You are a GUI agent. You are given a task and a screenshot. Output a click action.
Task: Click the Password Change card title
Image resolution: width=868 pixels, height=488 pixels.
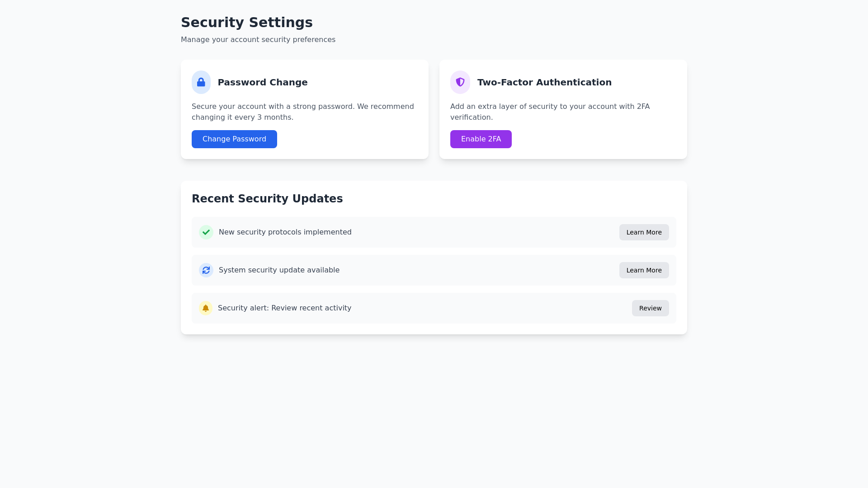[262, 82]
